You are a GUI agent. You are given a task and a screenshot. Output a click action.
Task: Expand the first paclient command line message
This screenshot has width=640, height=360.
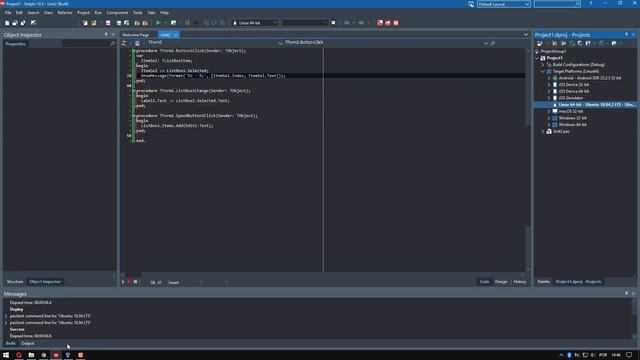(x=6, y=316)
